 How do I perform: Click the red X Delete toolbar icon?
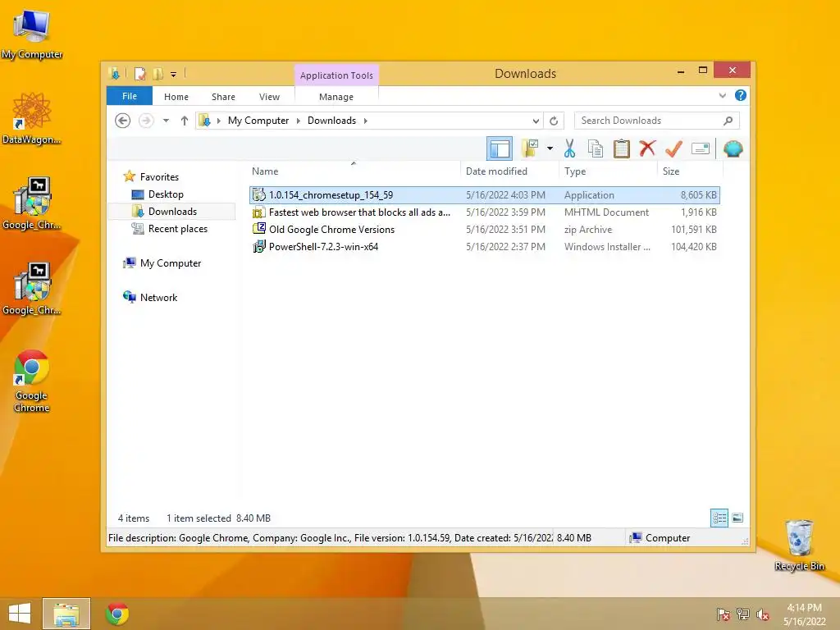tap(647, 148)
